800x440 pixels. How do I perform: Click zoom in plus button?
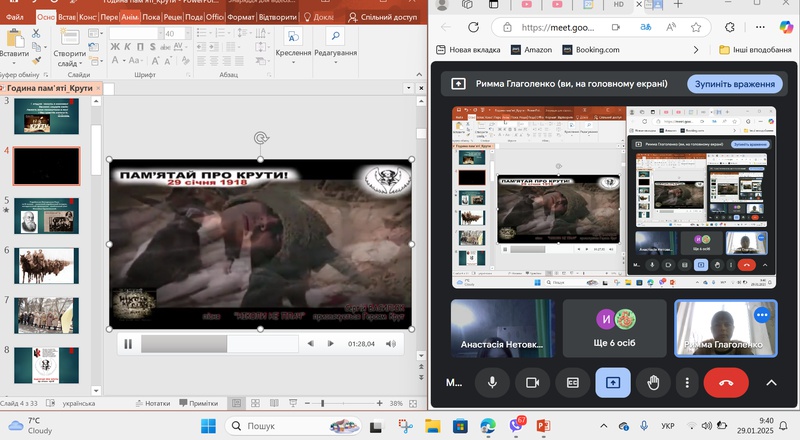click(380, 403)
